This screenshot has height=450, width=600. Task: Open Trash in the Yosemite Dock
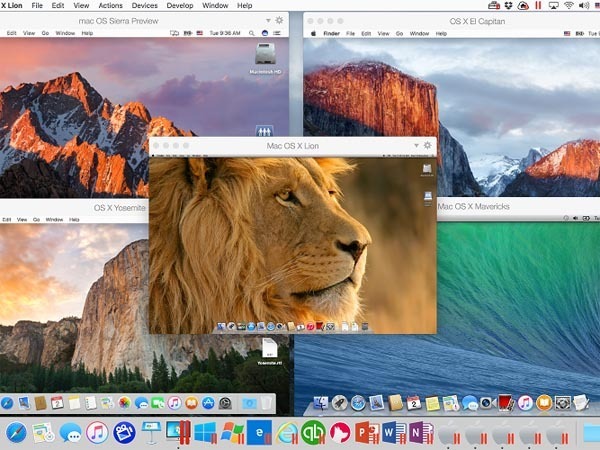266,403
